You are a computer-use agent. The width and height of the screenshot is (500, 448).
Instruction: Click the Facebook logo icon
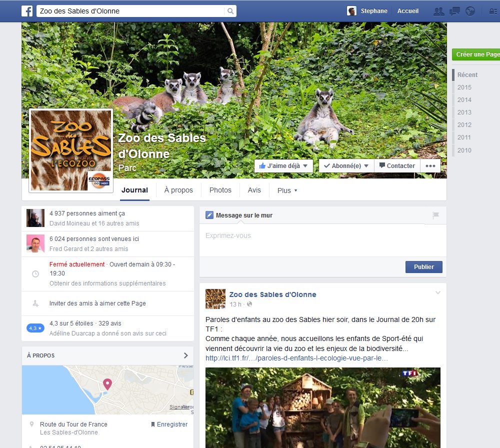pyautogui.click(x=27, y=11)
